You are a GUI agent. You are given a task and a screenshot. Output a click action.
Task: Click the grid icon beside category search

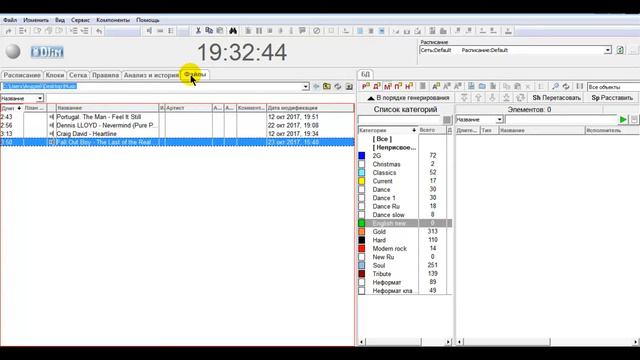coord(447,120)
